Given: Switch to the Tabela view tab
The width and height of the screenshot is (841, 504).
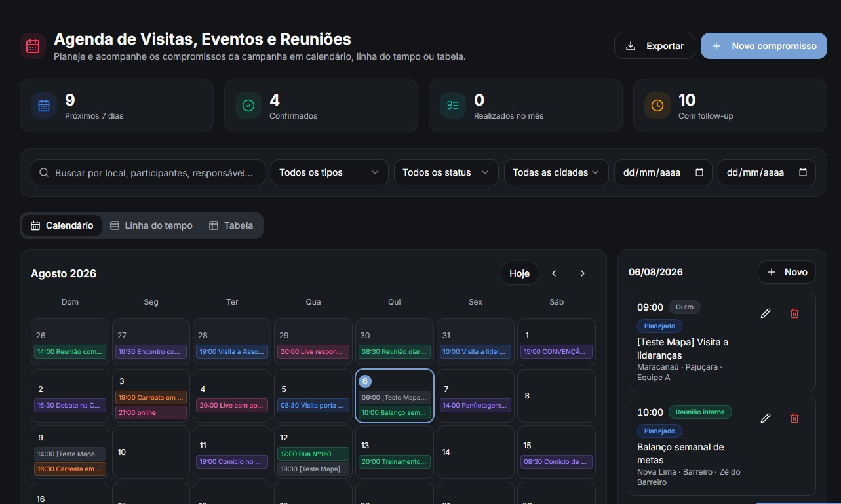Looking at the screenshot, I should click(x=231, y=225).
